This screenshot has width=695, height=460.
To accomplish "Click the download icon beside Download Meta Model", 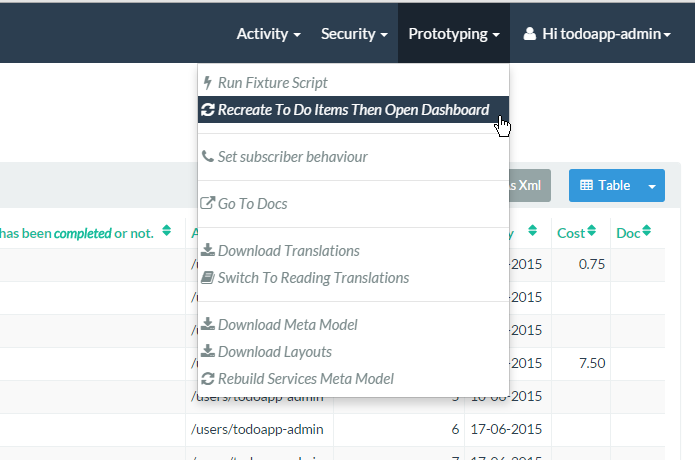I will coord(208,325).
